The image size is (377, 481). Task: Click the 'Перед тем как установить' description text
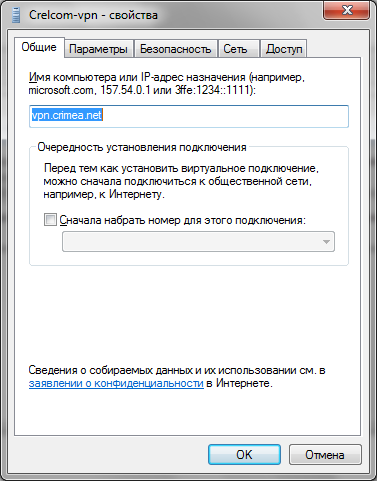coord(181,181)
